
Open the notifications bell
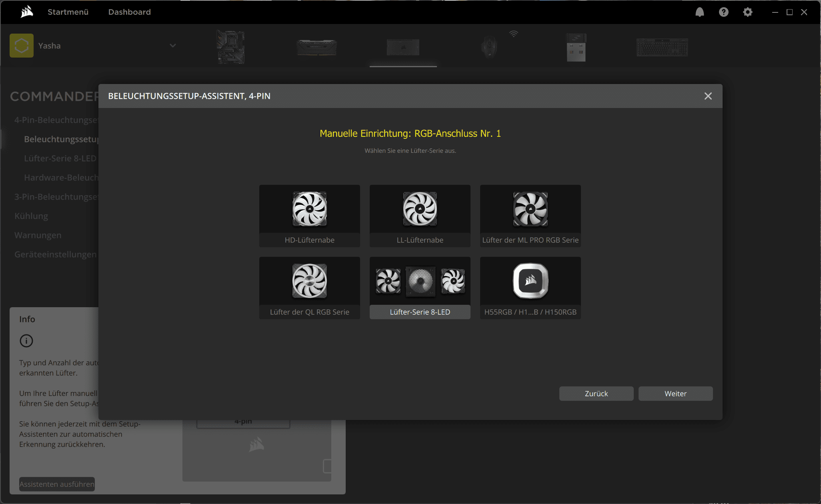699,12
